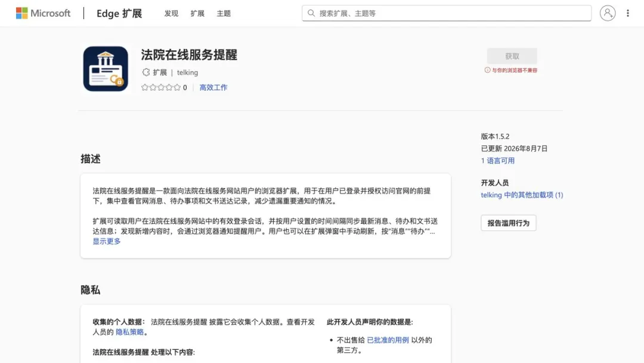
Task: Open telking 中的其他加载项 (1) link
Action: click(x=522, y=195)
